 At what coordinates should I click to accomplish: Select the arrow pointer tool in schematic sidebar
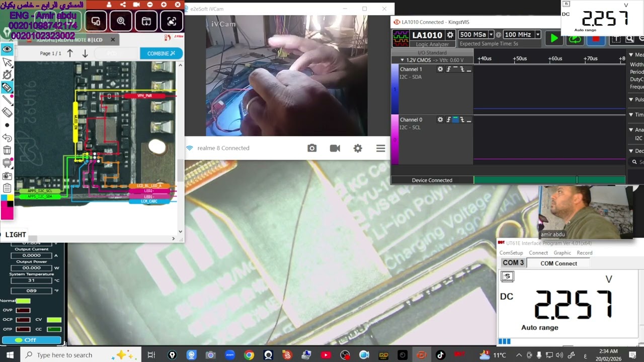point(7,62)
